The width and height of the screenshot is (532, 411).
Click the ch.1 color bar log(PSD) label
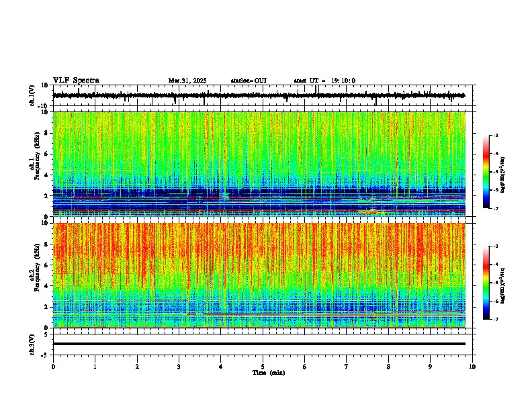(x=502, y=175)
